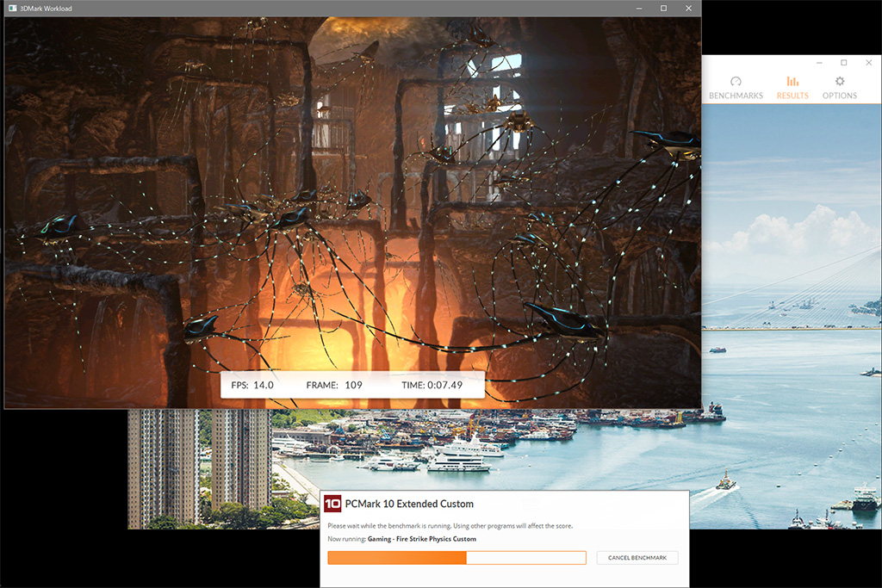
Task: Click the "Please wait while the benchmark is running" message
Action: pos(450,526)
